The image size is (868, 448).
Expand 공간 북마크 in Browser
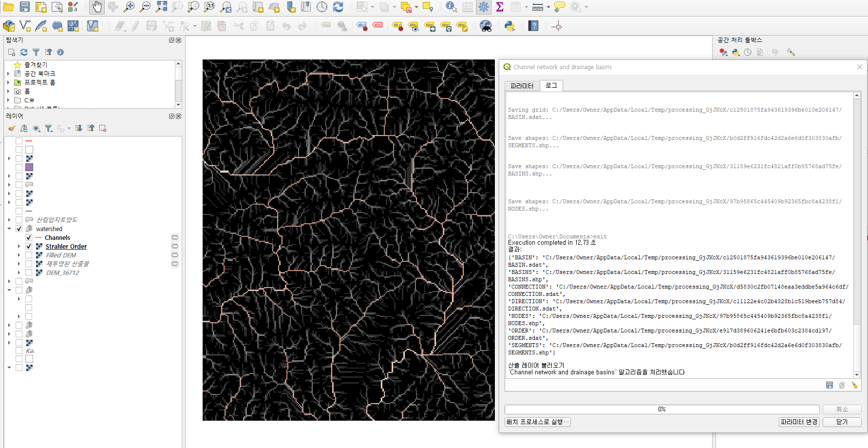8,74
